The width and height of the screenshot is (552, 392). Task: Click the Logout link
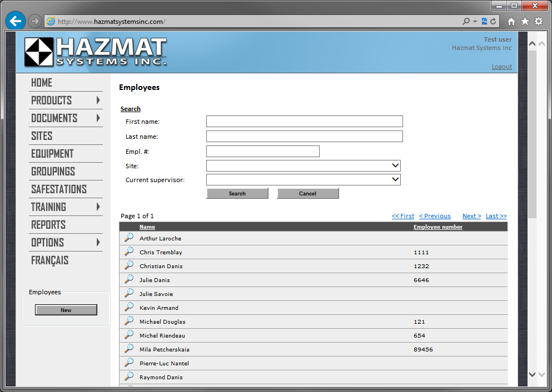pyautogui.click(x=501, y=67)
